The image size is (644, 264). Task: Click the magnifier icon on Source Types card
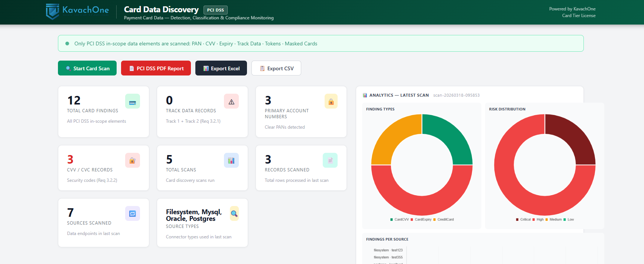pyautogui.click(x=234, y=214)
